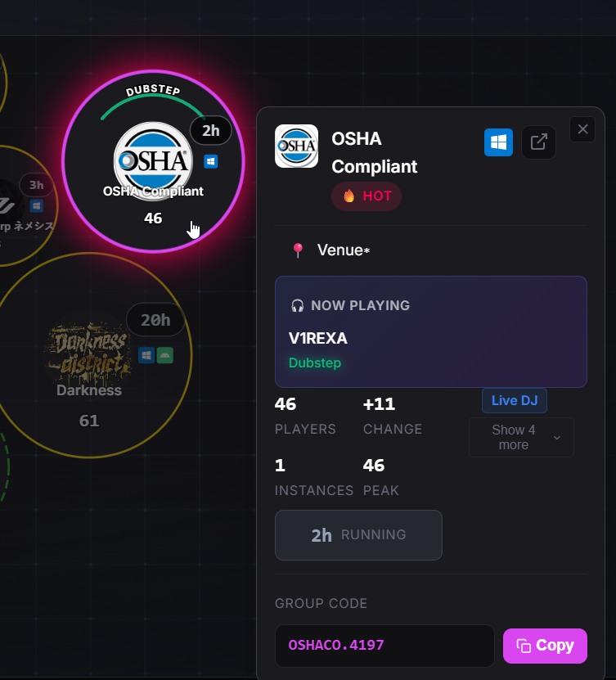Expand Show 4 more tags

(521, 437)
